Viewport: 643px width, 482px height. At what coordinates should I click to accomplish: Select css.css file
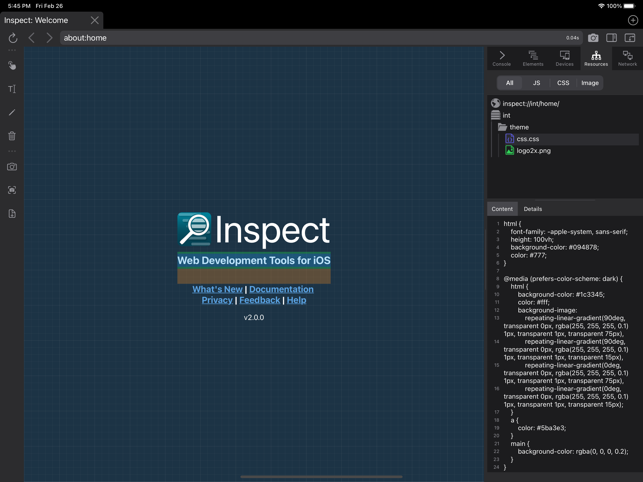click(565, 139)
